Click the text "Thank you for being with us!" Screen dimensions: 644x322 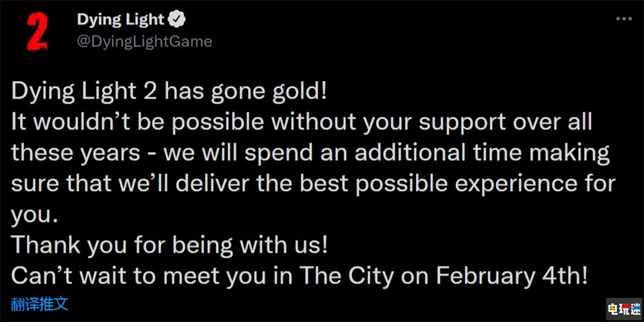[172, 246]
